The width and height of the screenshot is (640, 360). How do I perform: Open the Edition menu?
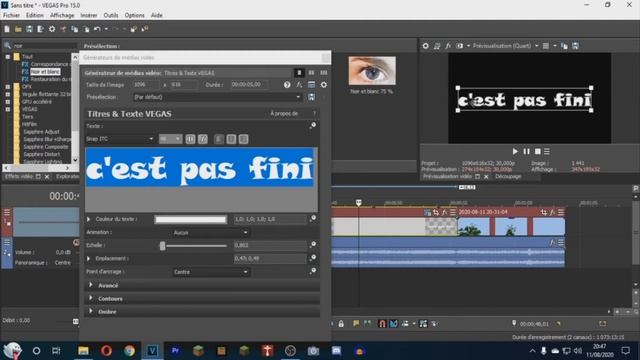pyautogui.click(x=35, y=15)
